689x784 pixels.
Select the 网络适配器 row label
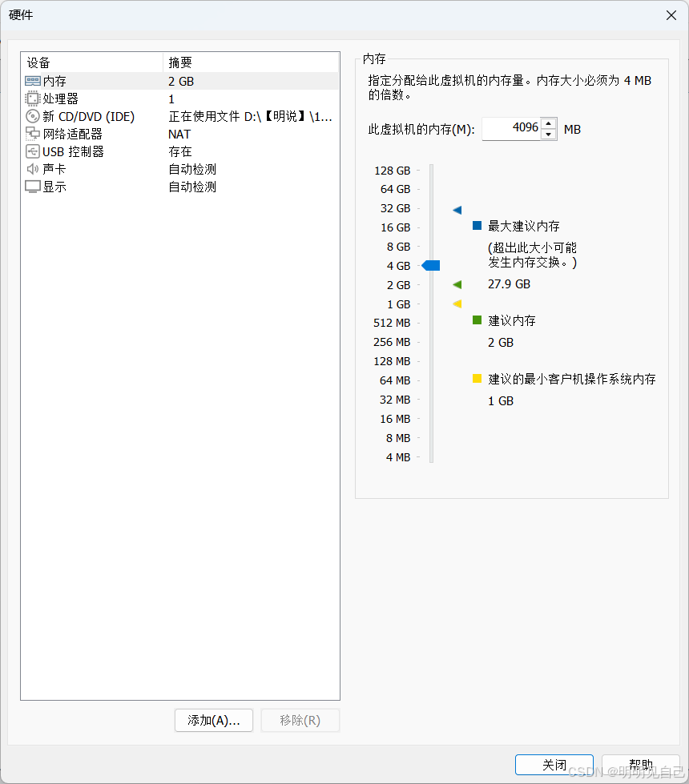tap(73, 134)
